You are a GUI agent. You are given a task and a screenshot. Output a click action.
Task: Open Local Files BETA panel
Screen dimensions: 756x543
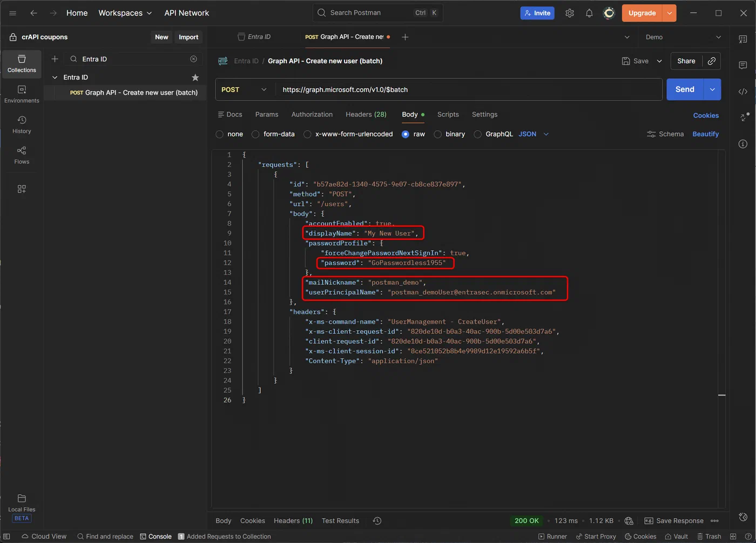(22, 508)
